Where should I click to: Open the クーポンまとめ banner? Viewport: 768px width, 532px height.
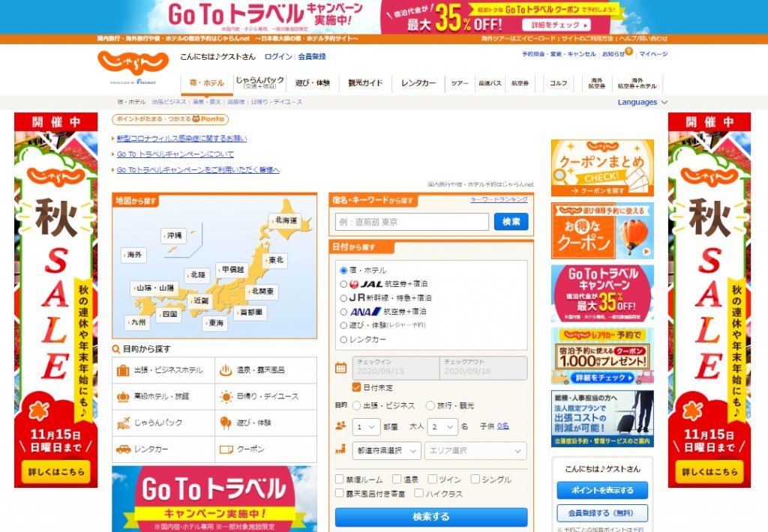point(602,168)
